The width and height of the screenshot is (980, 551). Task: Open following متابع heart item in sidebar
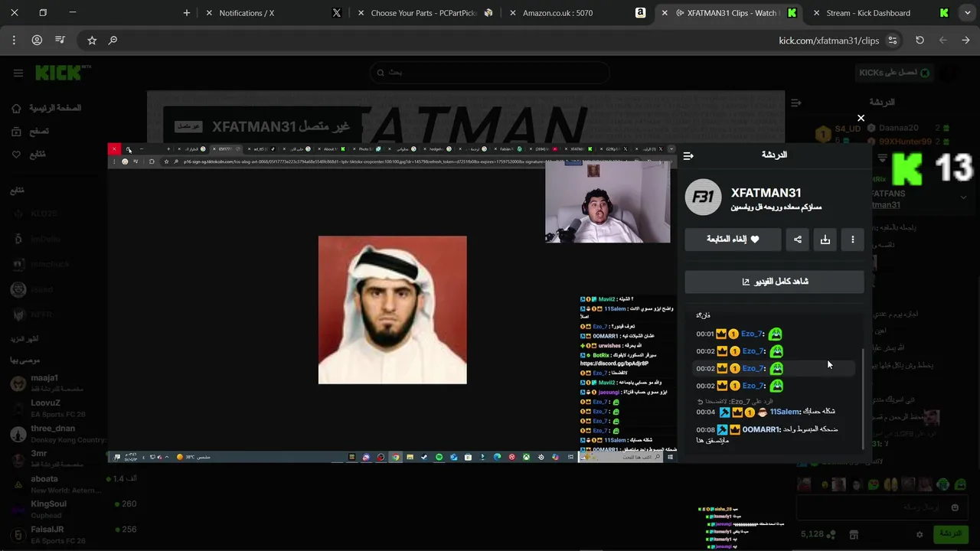click(29, 155)
